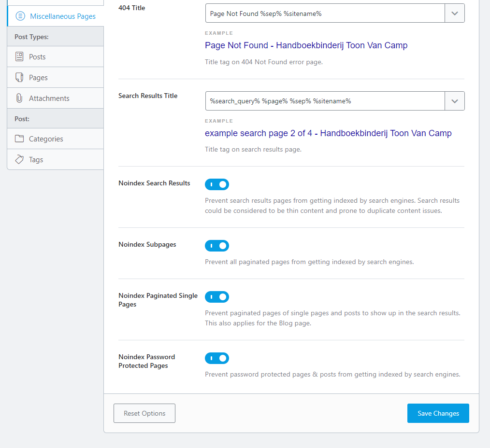The image size is (490, 448).
Task: Click the Search Results Title label
Action: (148, 96)
